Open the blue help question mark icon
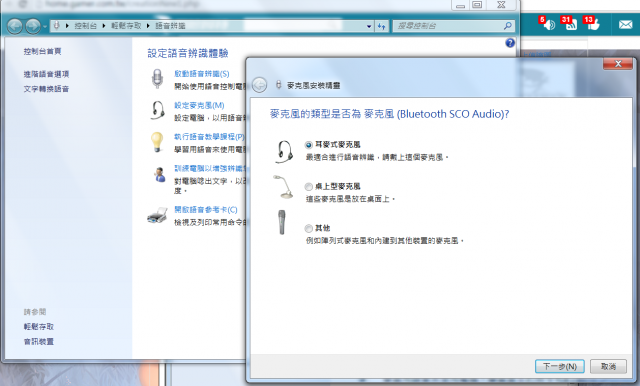640x386 pixels. coord(510,42)
